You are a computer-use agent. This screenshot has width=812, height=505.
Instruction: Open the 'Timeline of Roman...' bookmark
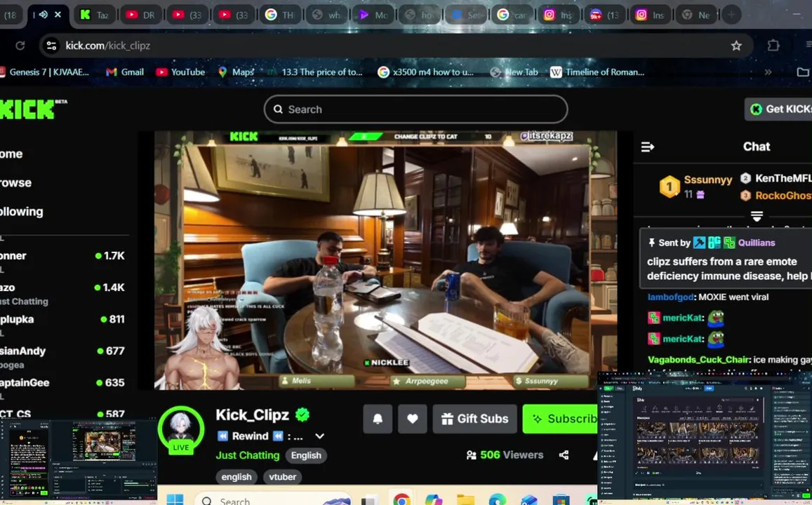pos(598,72)
